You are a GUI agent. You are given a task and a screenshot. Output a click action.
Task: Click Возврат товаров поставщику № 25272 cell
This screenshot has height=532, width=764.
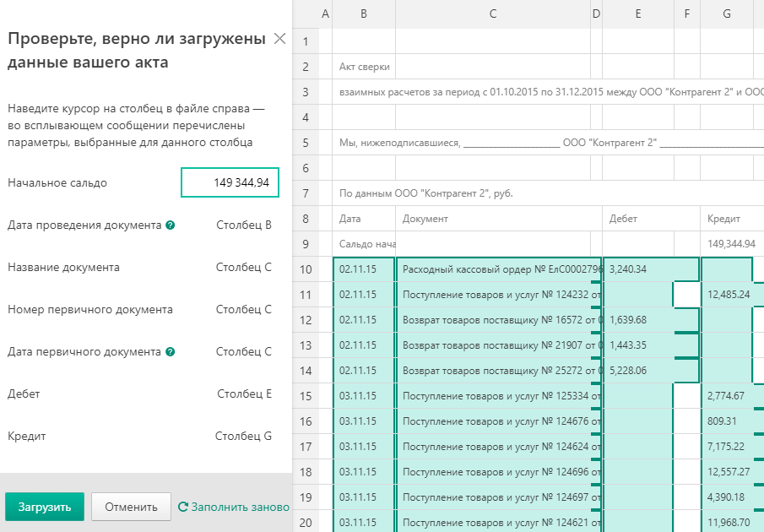[x=499, y=371]
